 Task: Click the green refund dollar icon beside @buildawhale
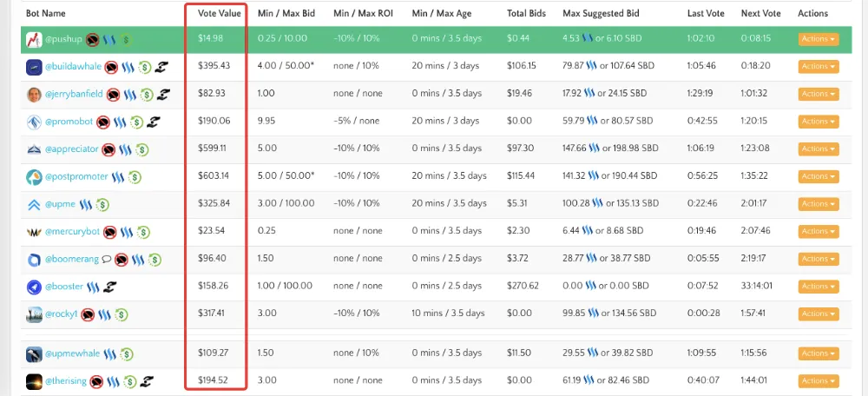pyautogui.click(x=145, y=67)
